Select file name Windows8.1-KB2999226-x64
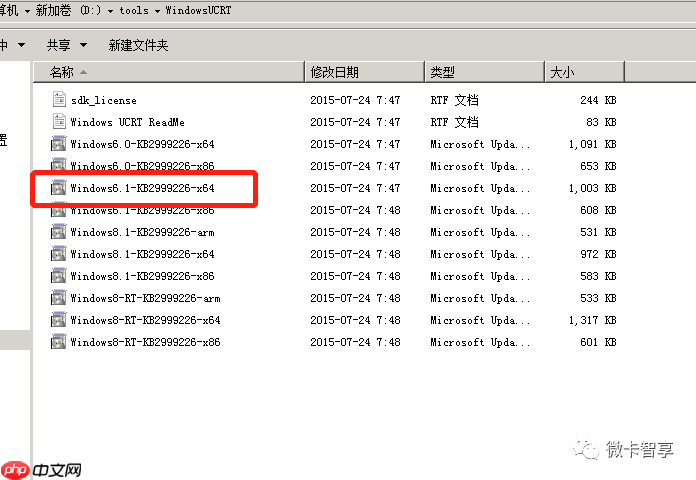 tap(142, 254)
